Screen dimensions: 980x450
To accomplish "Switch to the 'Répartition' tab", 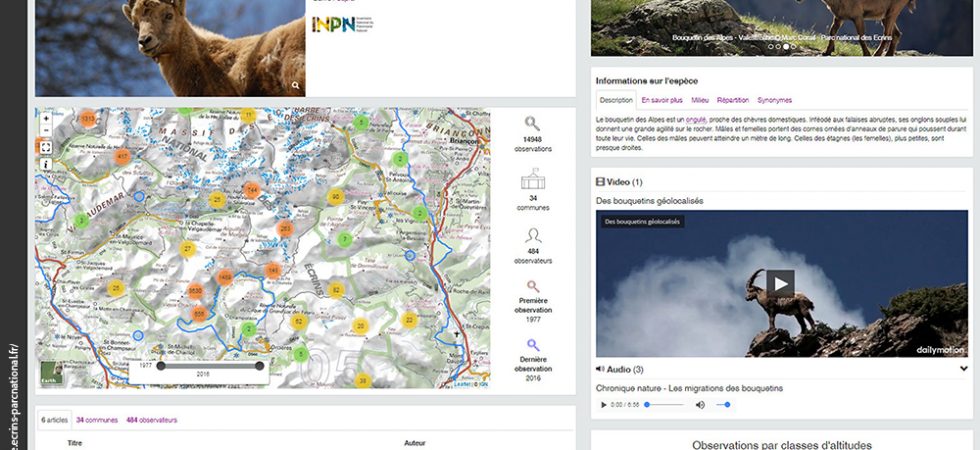I will tap(733, 100).
